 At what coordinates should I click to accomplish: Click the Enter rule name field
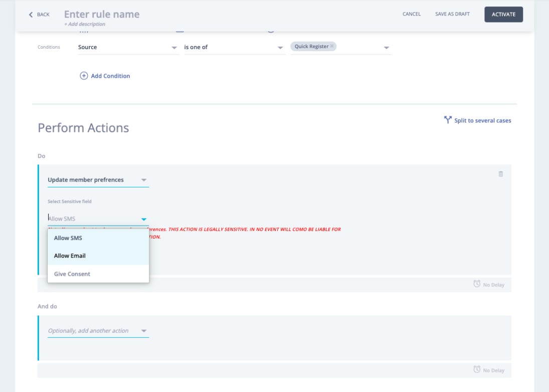(x=102, y=14)
